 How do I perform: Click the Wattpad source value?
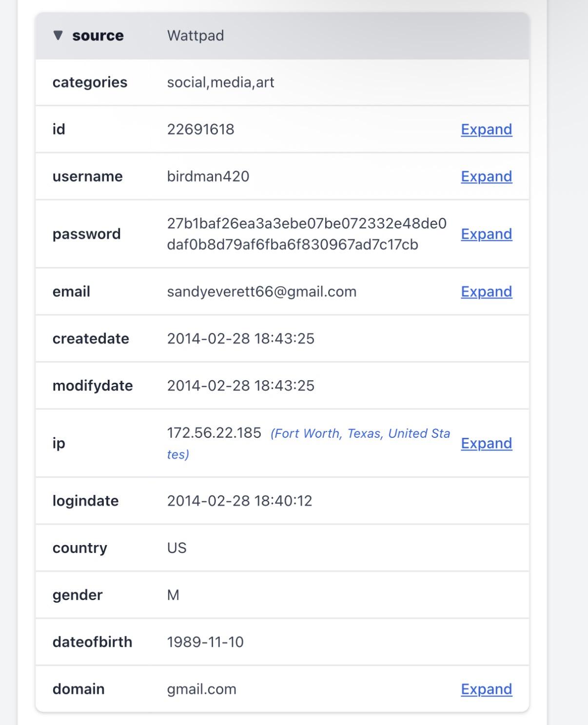tap(196, 36)
